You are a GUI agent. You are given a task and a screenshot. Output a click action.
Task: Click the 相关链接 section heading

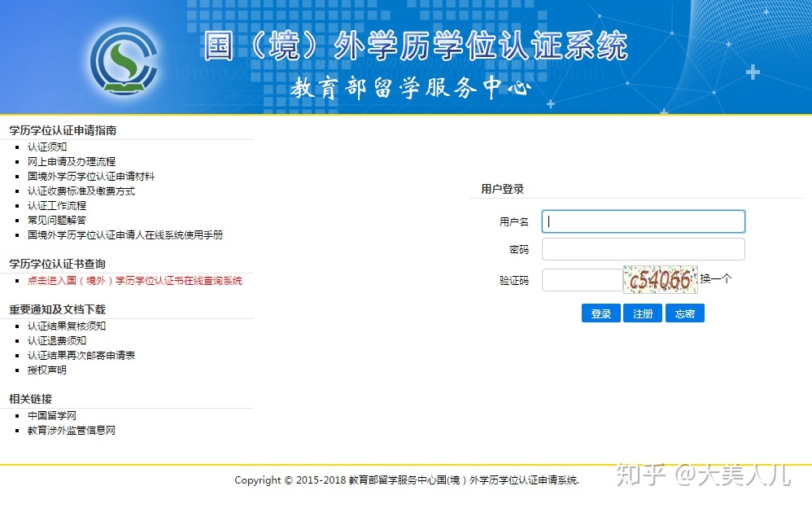[x=31, y=399]
